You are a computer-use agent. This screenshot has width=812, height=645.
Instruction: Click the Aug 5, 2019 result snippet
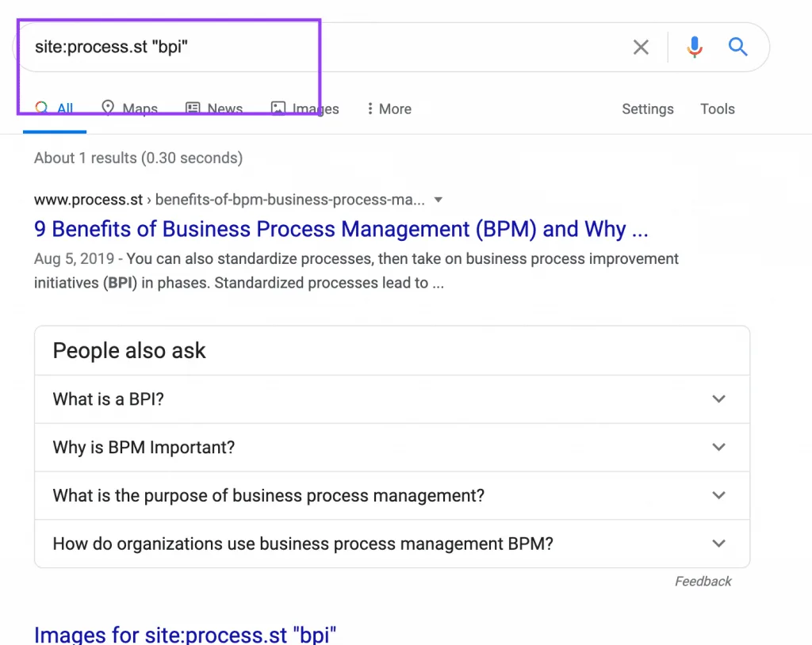click(356, 271)
